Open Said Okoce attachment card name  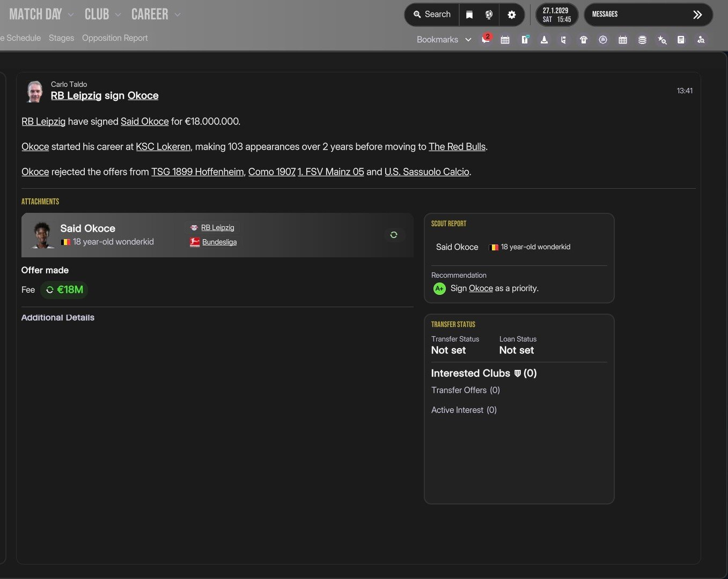[x=87, y=228]
